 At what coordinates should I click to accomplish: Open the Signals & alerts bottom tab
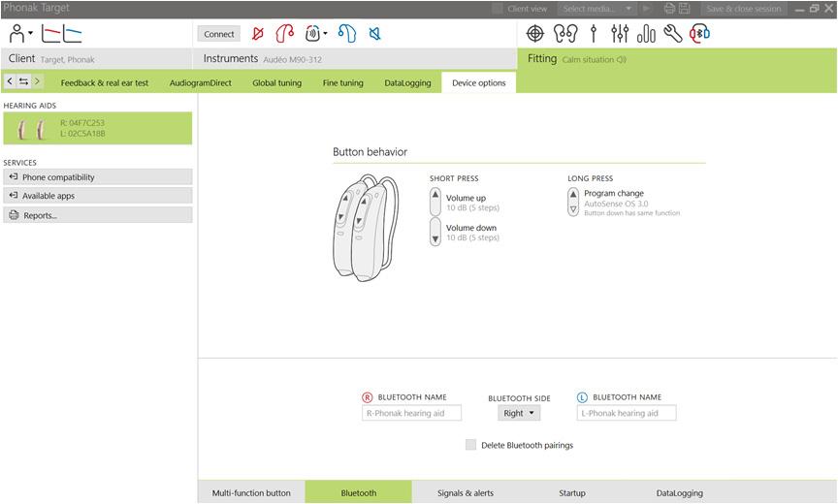pyautogui.click(x=466, y=492)
